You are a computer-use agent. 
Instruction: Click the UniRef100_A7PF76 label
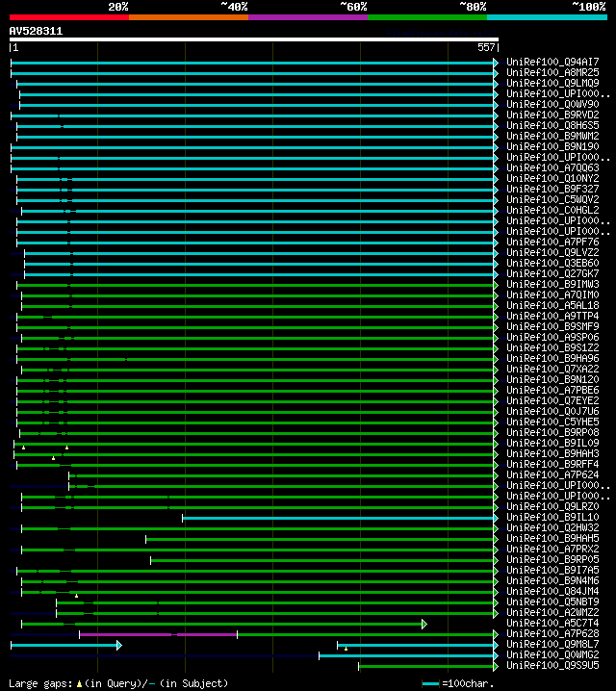coord(552,242)
